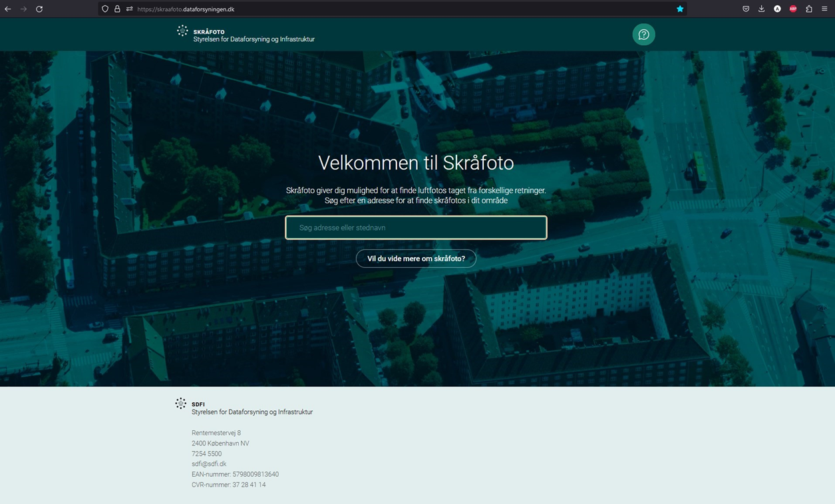This screenshot has height=504, width=835.
Task: Click the Skråfoto logo in the header
Action: click(x=182, y=31)
